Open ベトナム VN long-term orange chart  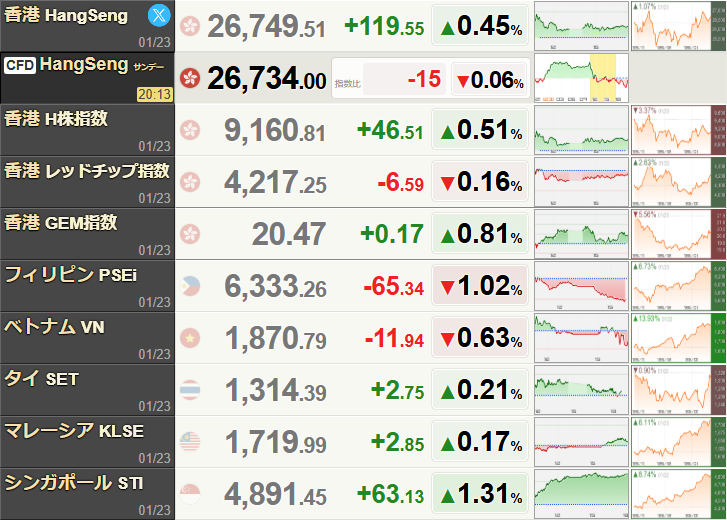[x=679, y=338]
